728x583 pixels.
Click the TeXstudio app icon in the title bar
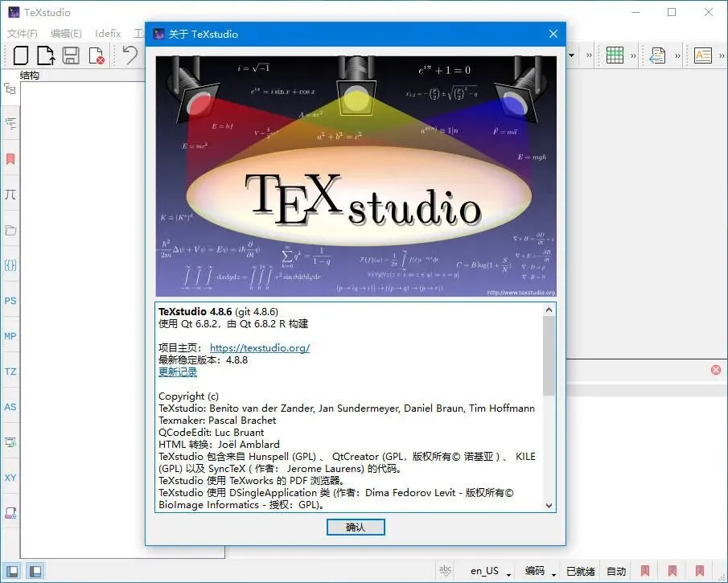coord(14,12)
